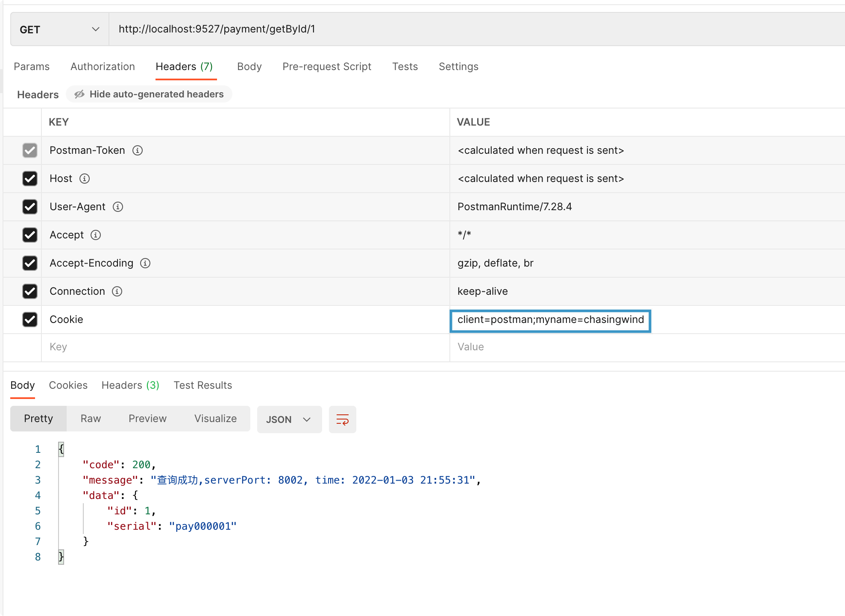The height and width of the screenshot is (616, 845).
Task: Open the GET method dropdown
Action: point(59,29)
